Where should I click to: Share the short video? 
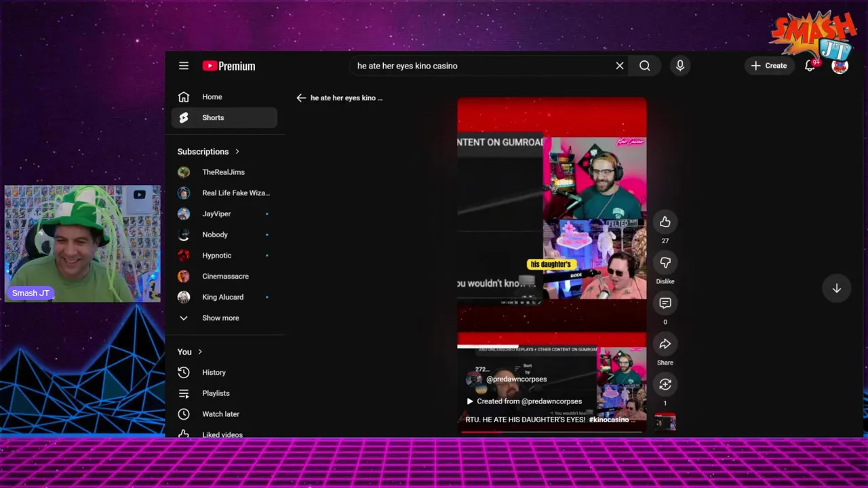point(665,344)
